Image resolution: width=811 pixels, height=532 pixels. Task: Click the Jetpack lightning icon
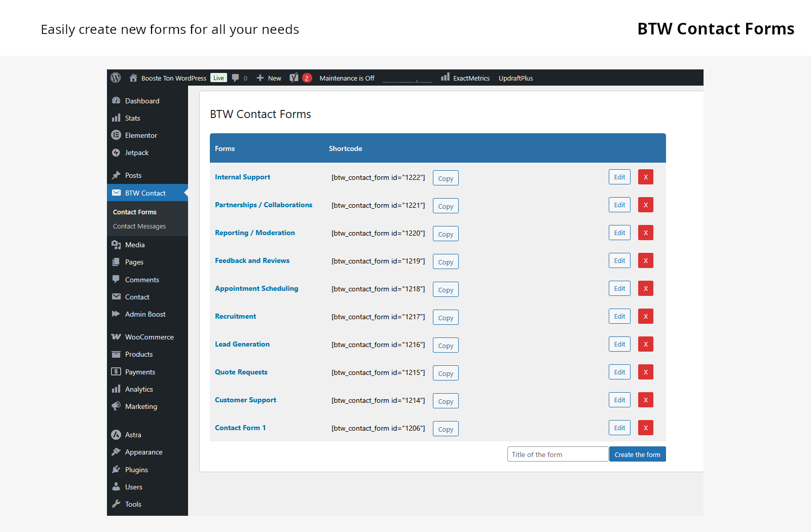click(x=116, y=153)
